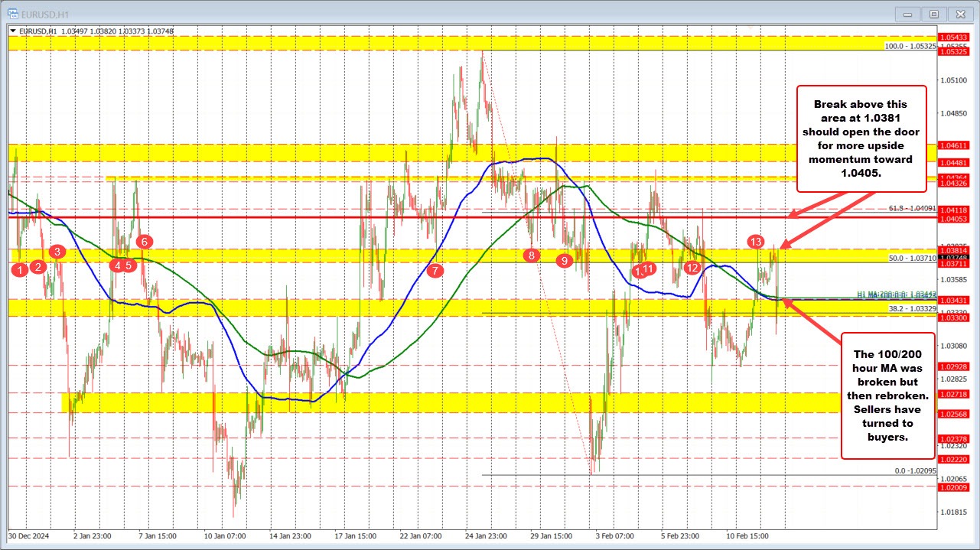The image size is (980, 550).
Task: Click the 'Break above 1.0381' callout box
Action: [861, 138]
